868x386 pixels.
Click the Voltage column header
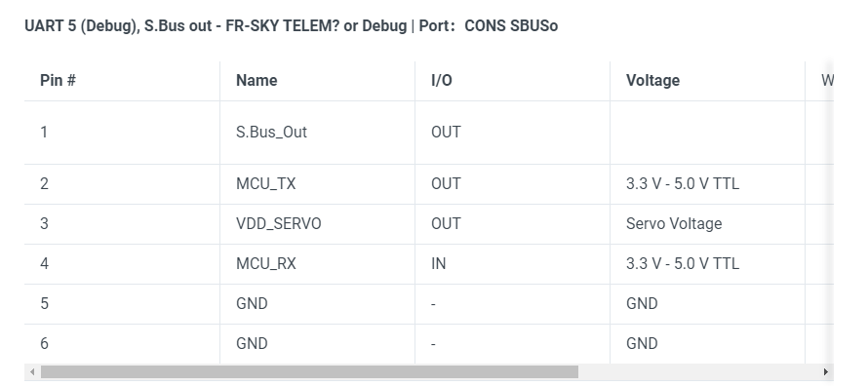(x=652, y=81)
